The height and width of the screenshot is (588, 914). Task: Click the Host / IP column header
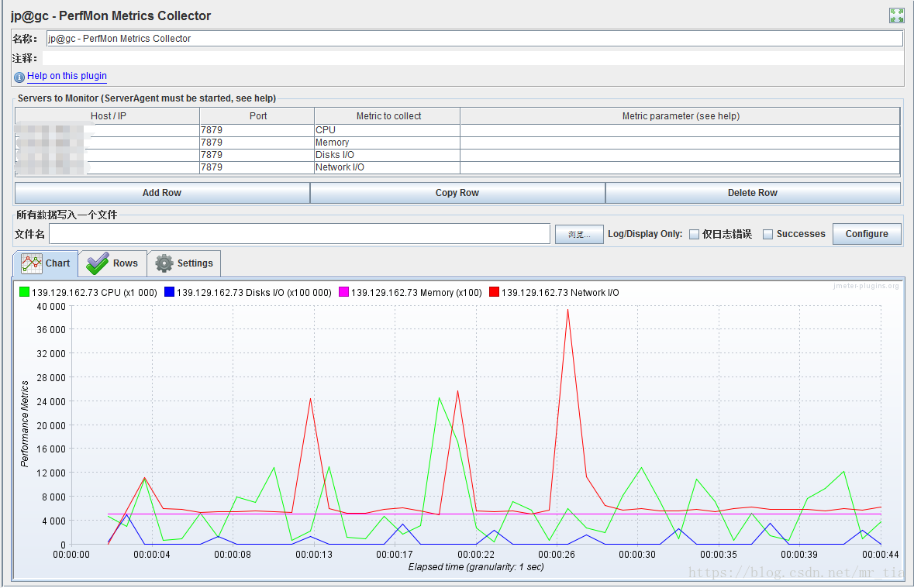[108, 116]
